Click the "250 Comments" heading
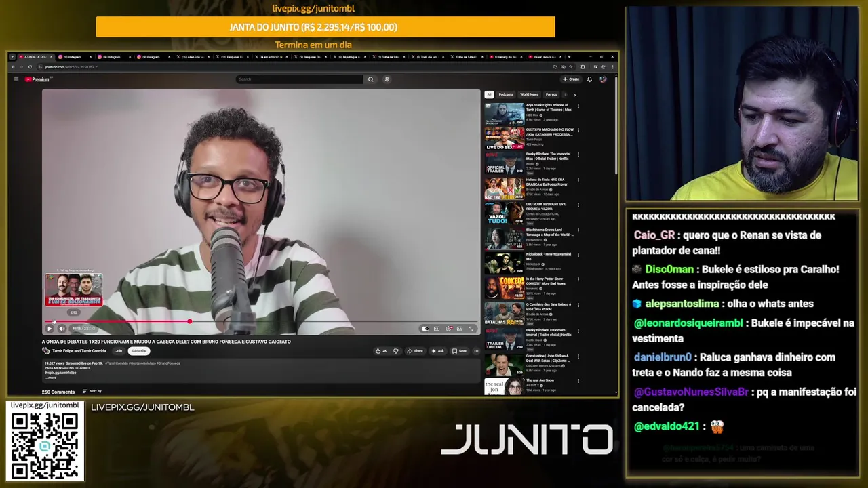This screenshot has width=868, height=488. click(x=58, y=392)
